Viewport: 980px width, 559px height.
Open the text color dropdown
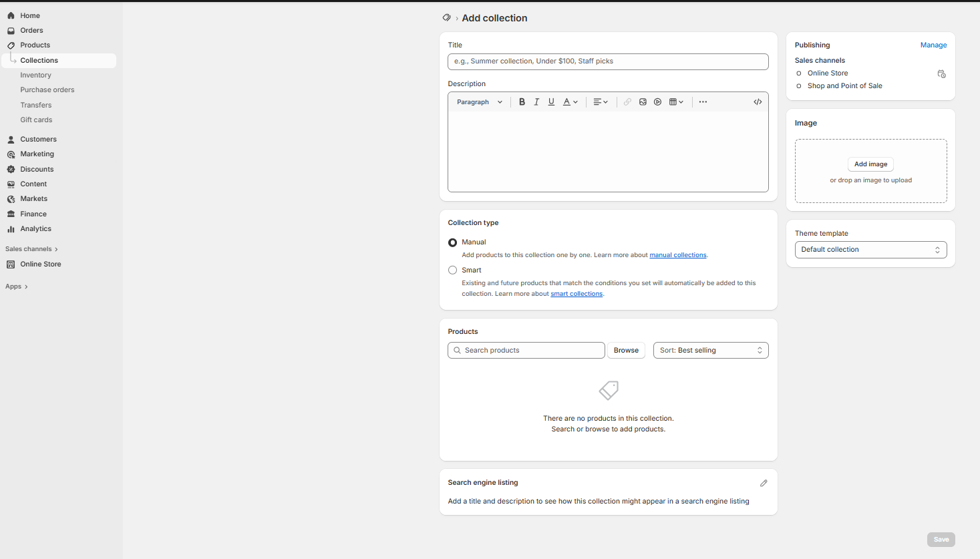pos(570,102)
